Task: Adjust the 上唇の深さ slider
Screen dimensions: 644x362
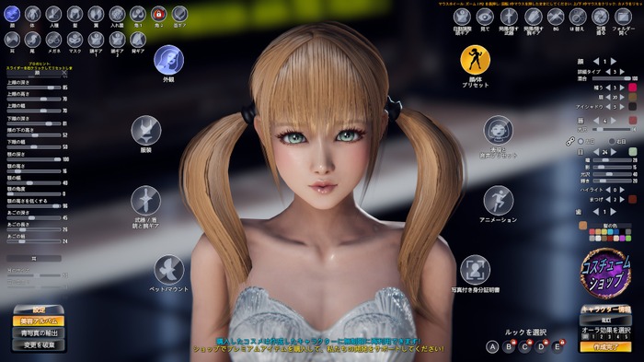Action: [x=34, y=88]
